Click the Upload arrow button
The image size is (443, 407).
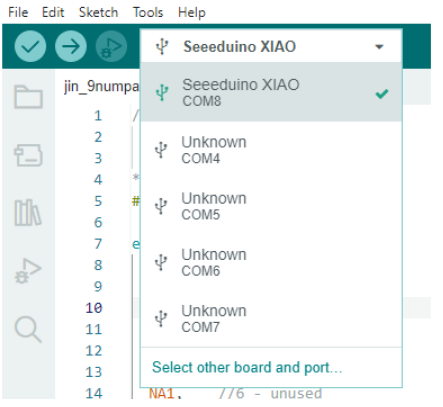tap(71, 46)
